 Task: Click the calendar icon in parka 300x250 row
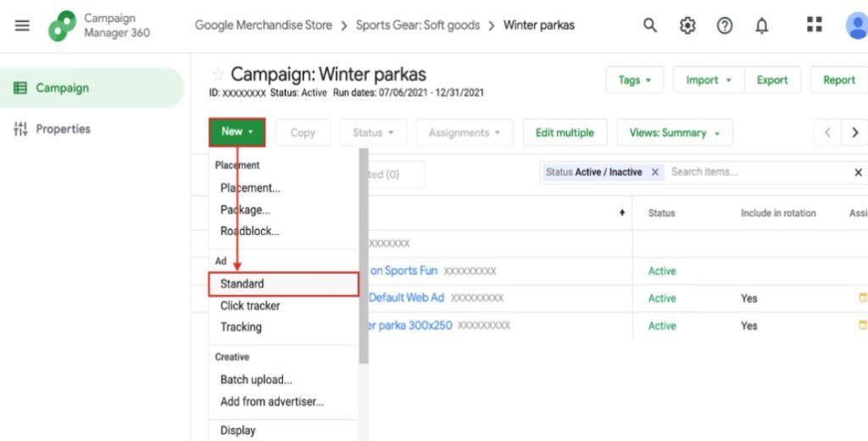click(x=862, y=325)
